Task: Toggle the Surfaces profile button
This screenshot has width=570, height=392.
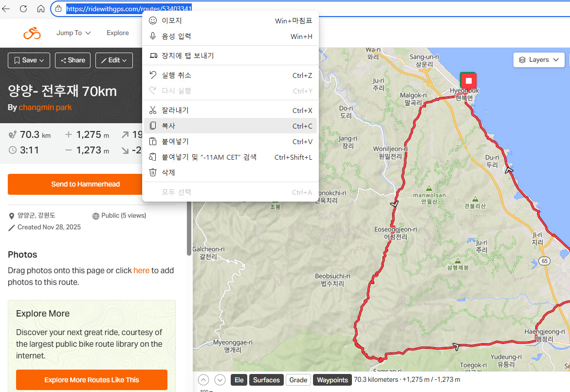Action: pos(266,380)
